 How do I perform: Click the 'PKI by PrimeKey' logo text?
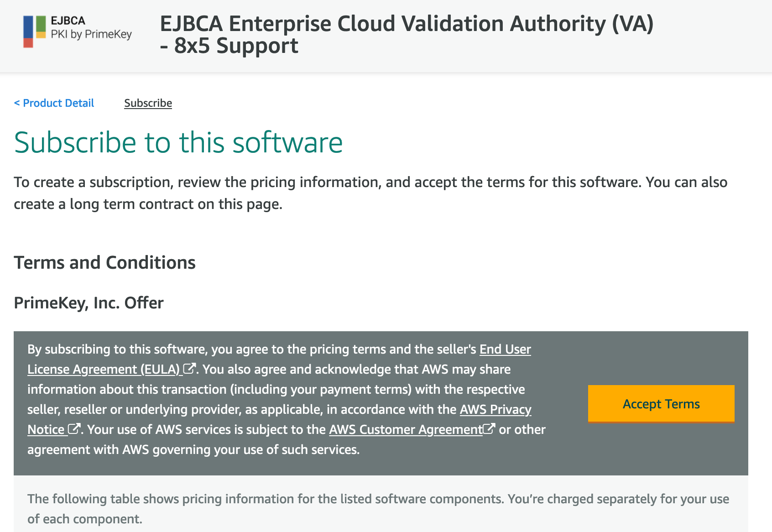[91, 34]
